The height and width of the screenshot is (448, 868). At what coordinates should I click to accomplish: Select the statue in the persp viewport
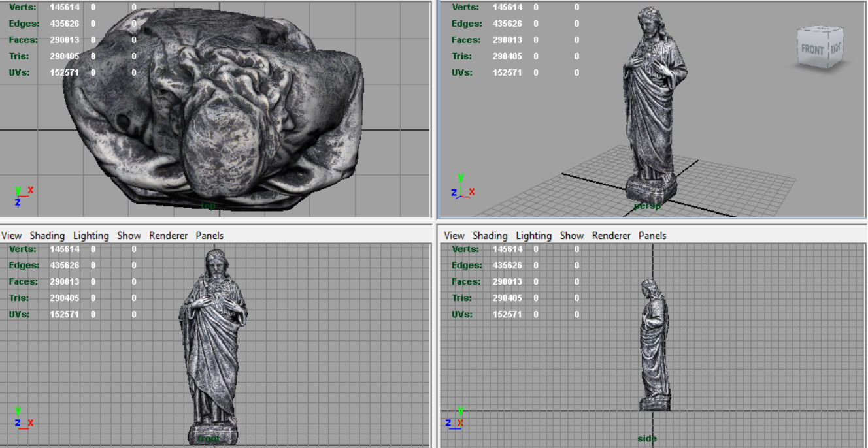coord(654,104)
